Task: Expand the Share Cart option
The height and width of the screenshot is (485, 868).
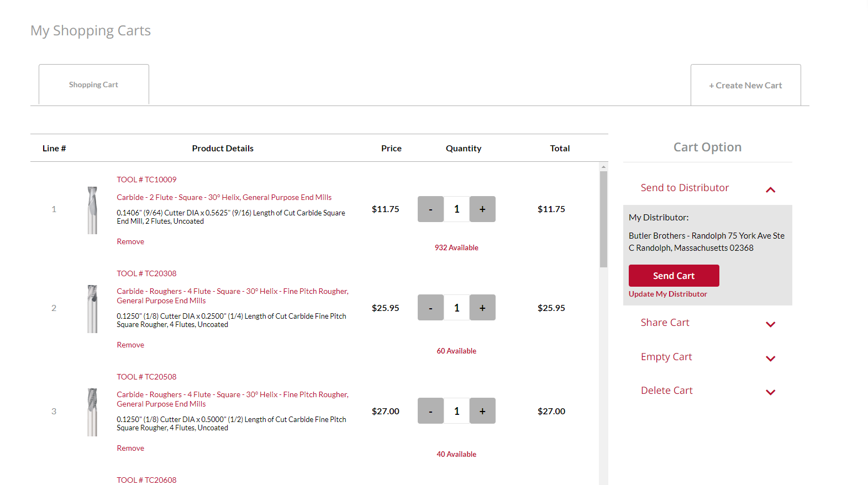Action: 770,324
